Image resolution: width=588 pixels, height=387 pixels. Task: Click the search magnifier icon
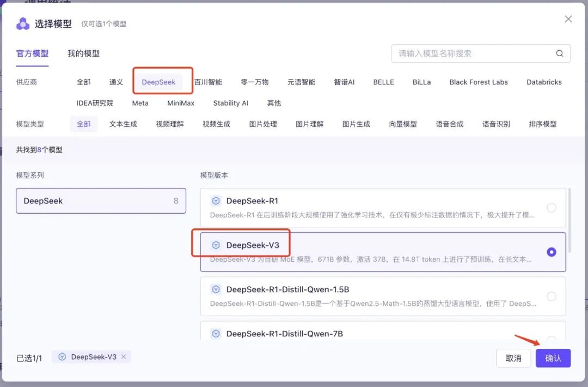pyautogui.click(x=560, y=53)
